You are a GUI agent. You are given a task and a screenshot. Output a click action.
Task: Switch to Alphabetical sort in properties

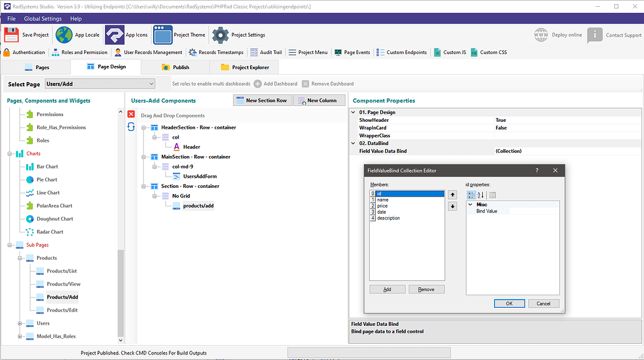click(480, 195)
